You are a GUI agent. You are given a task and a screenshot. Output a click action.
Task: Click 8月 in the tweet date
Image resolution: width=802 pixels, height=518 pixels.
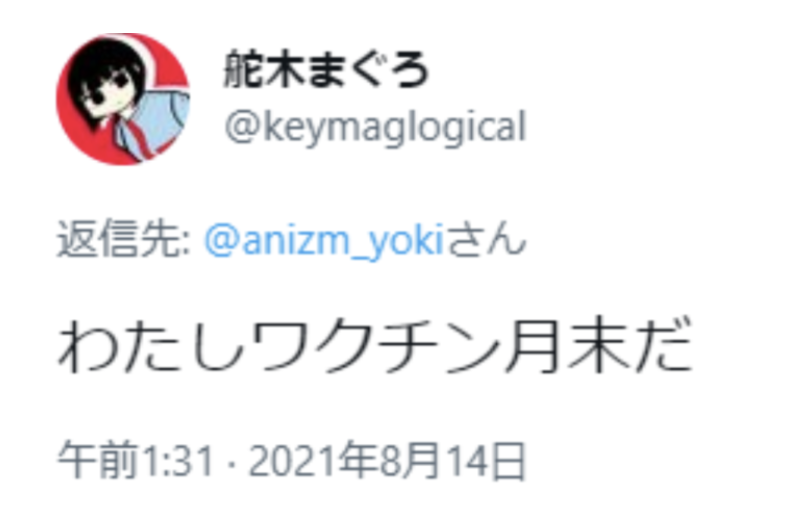(409, 460)
